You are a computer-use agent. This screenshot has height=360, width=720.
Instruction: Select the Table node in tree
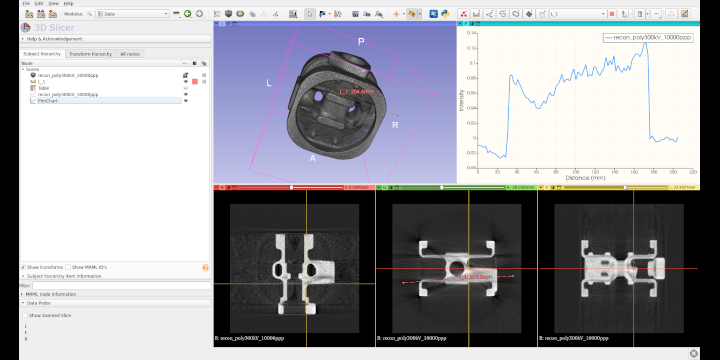click(x=44, y=88)
